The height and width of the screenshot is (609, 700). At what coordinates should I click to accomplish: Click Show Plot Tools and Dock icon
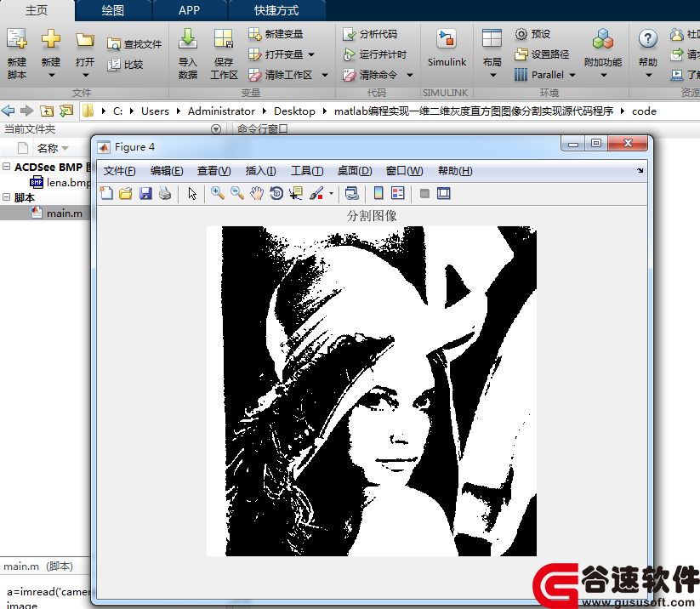(444, 193)
